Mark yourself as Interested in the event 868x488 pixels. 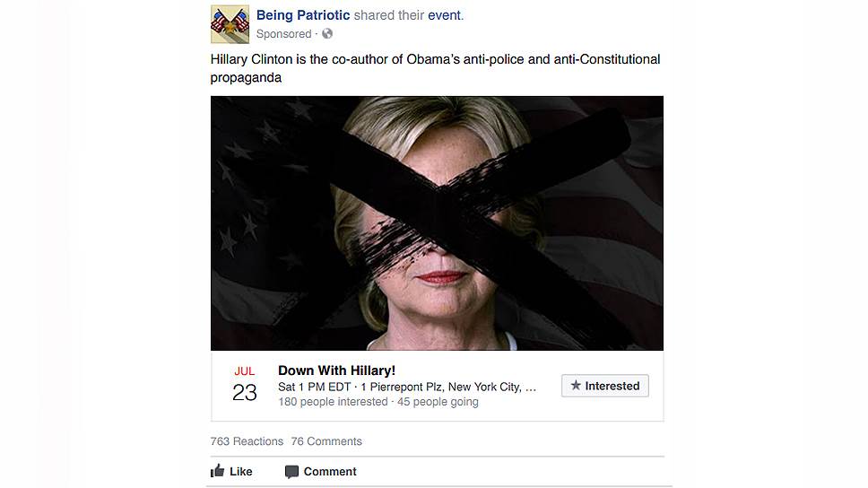pyautogui.click(x=605, y=386)
